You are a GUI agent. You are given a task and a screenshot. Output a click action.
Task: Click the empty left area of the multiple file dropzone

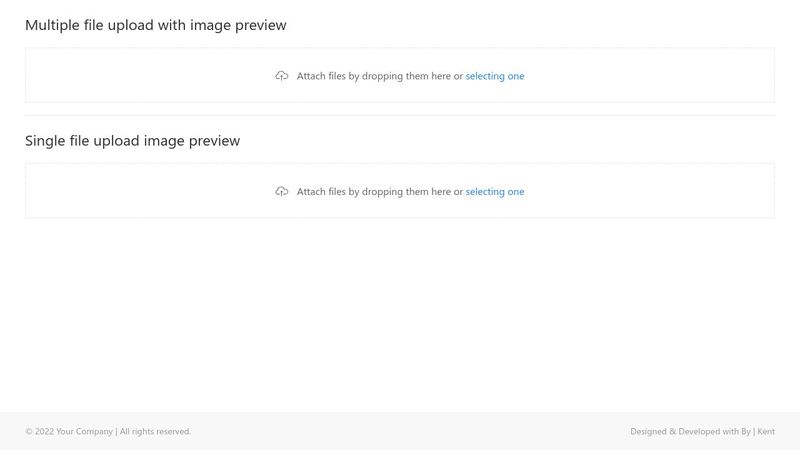pyautogui.click(x=148, y=76)
